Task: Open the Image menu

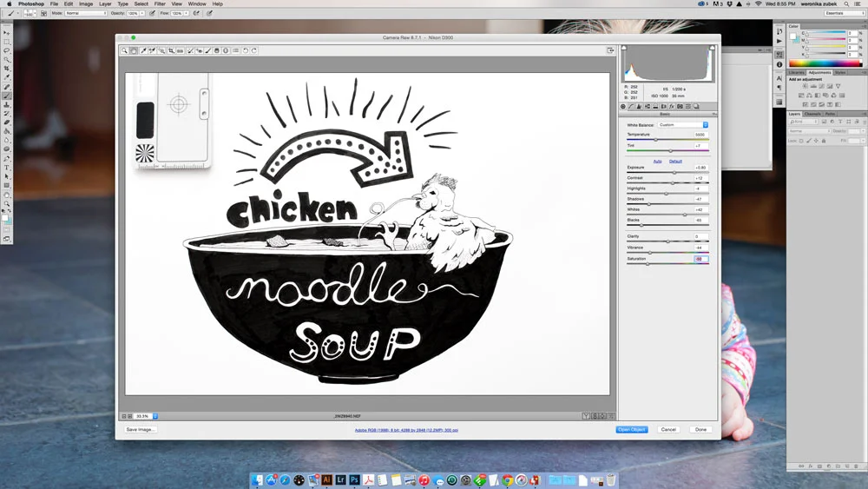Action: [86, 3]
